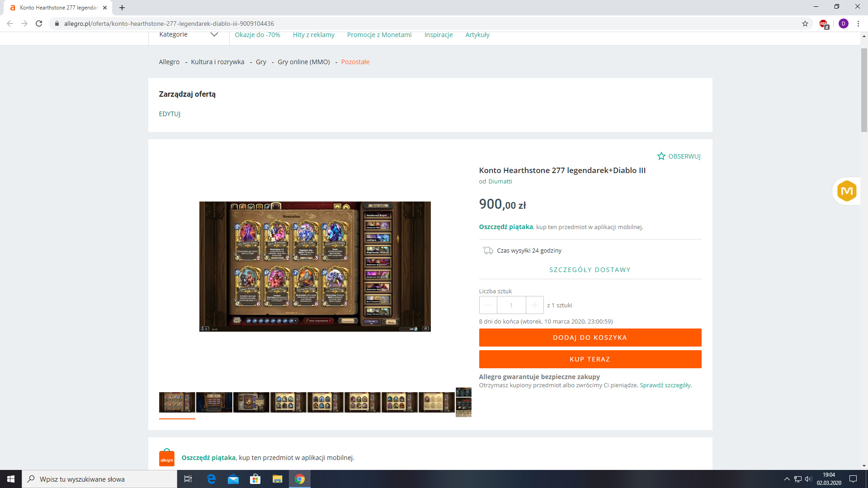
Task: Go to Pozostałe breadcrumb link
Action: coord(355,62)
